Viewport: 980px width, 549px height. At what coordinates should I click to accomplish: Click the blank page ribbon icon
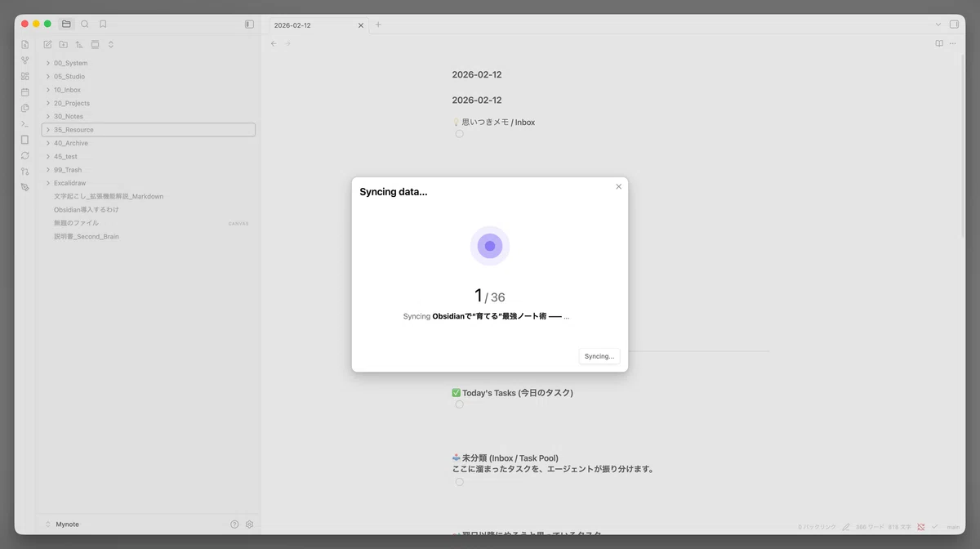(x=25, y=140)
